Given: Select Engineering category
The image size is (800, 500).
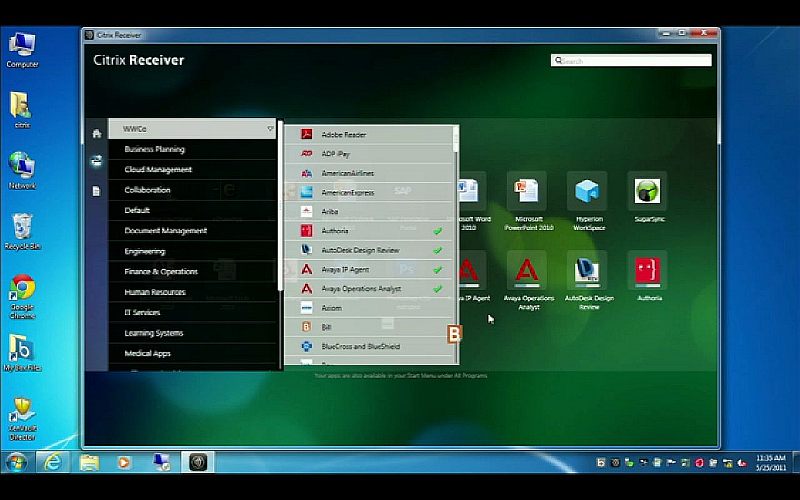Looking at the screenshot, I should tap(192, 251).
